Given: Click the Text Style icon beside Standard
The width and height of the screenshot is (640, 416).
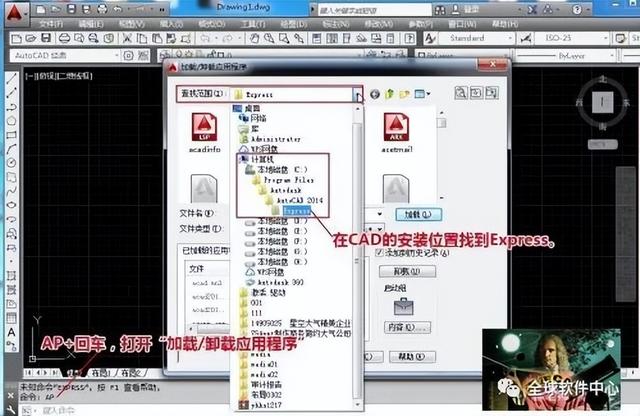Looking at the screenshot, I should click(429, 38).
